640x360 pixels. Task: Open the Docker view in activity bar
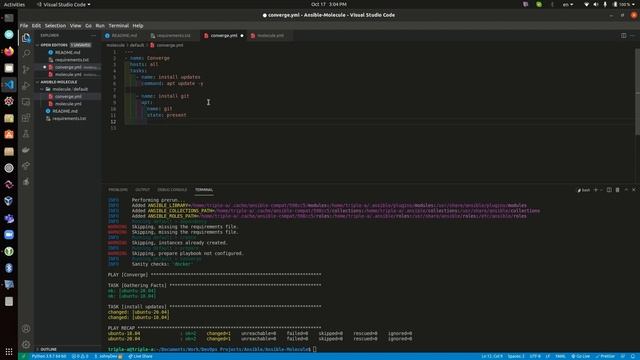(x=26, y=150)
